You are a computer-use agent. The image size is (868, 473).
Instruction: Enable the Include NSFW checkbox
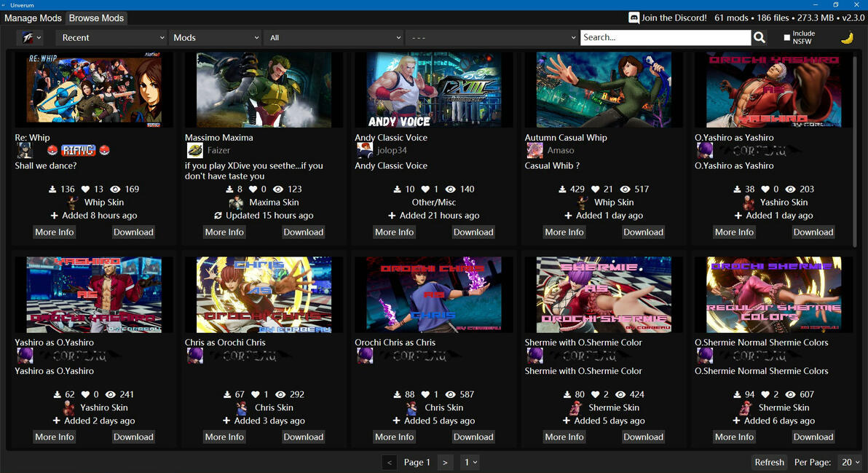(x=786, y=38)
